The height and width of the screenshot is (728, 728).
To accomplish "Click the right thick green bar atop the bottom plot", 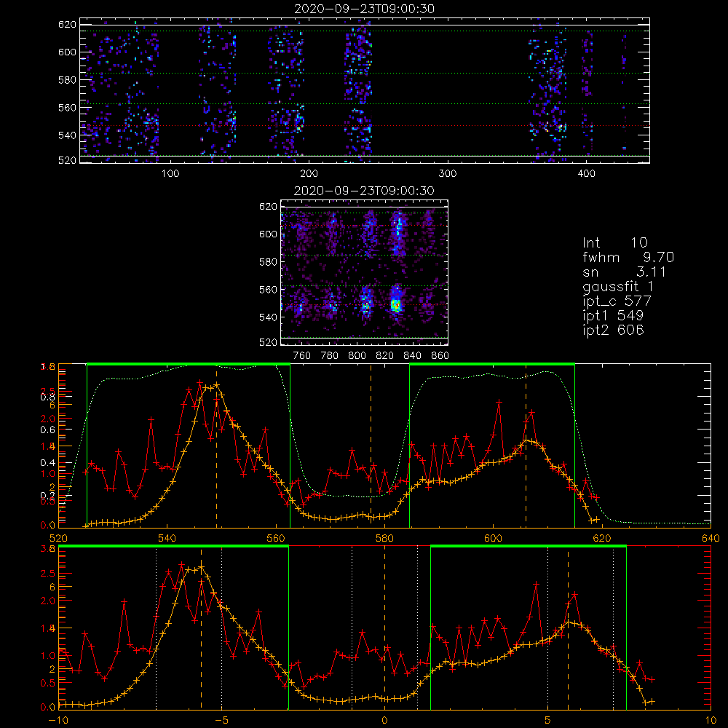I will tap(529, 547).
